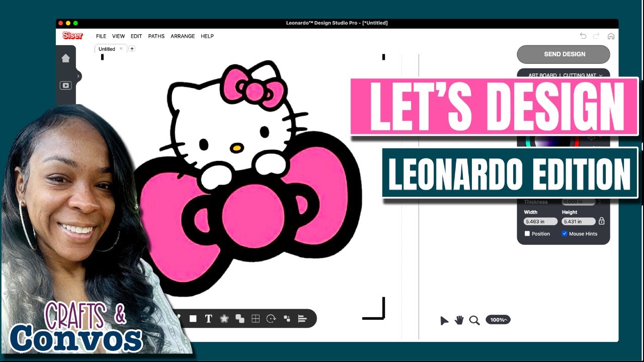Add a new document tab
Image resolution: width=644 pixels, height=362 pixels.
(132, 49)
